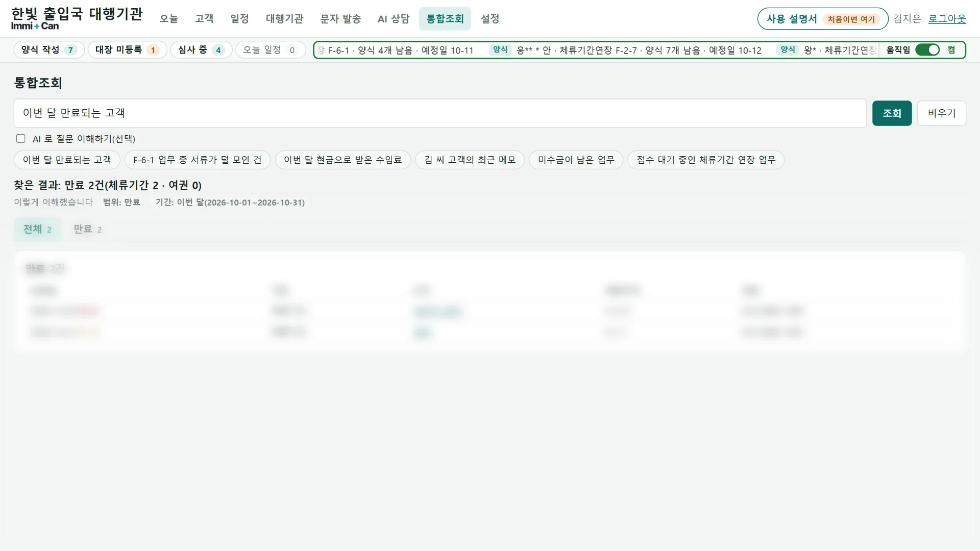Open AI 상담 page

point(394,19)
